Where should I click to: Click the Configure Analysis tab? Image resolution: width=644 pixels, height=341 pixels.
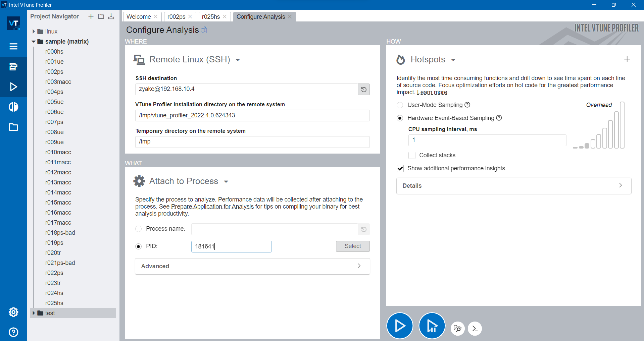261,17
